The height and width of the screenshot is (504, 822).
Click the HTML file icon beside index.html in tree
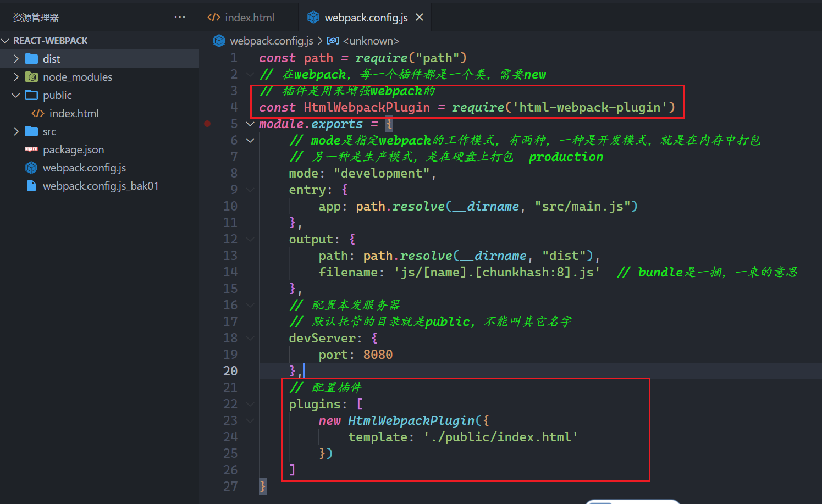[x=38, y=113]
